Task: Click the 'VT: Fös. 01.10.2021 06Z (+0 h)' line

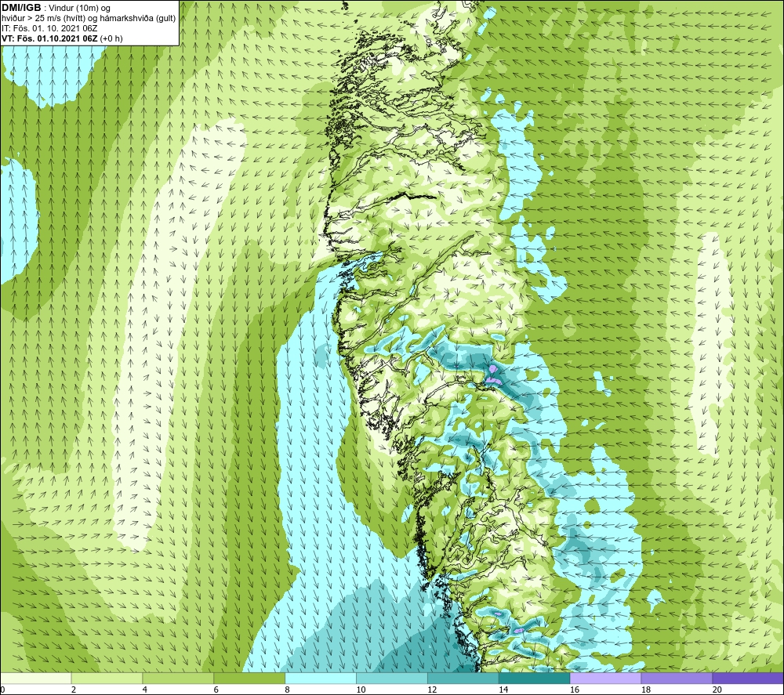Action: click(x=62, y=38)
